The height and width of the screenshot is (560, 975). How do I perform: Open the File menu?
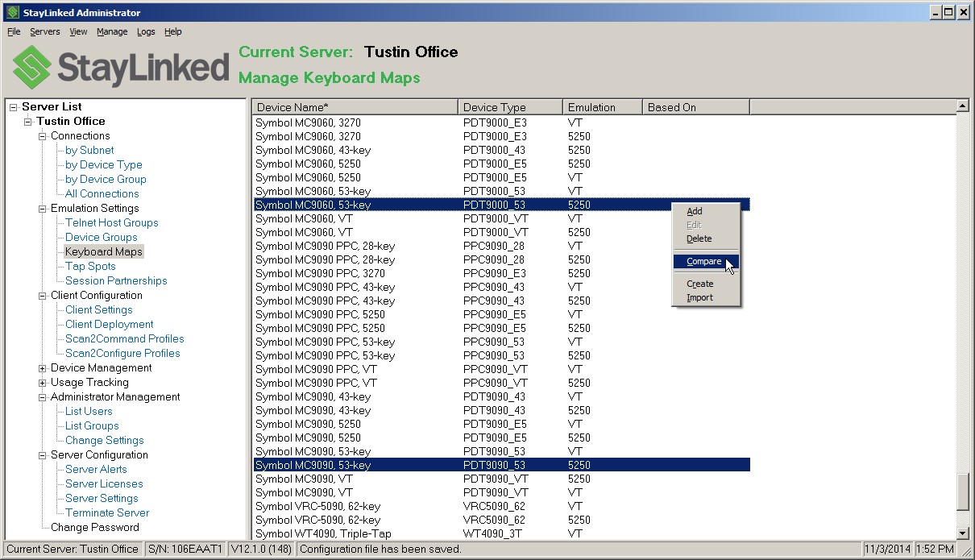pyautogui.click(x=13, y=31)
